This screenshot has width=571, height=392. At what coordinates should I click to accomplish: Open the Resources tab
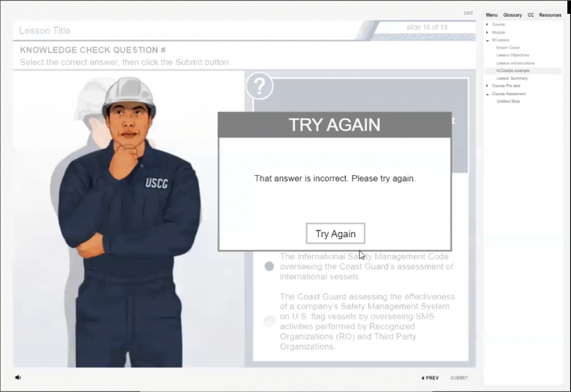coord(550,15)
